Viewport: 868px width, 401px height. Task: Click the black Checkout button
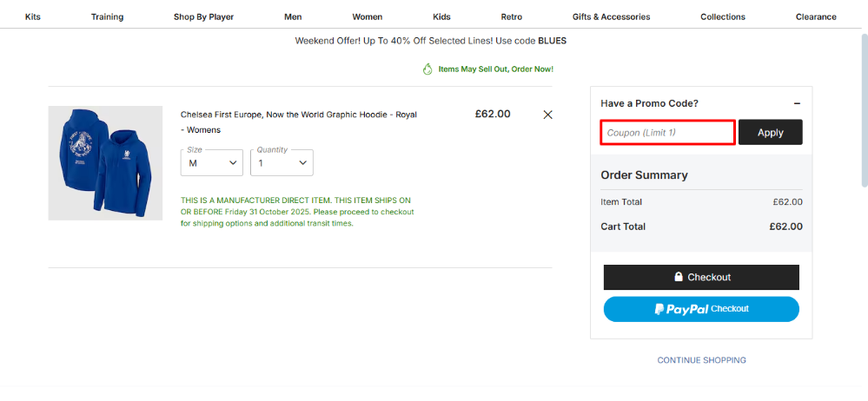701,277
